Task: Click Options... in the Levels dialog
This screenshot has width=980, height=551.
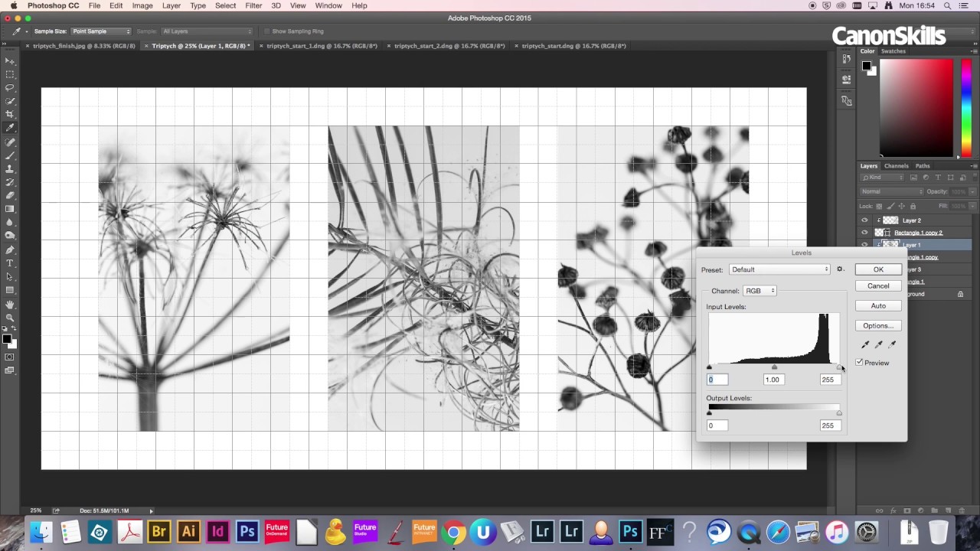Action: coord(878,326)
